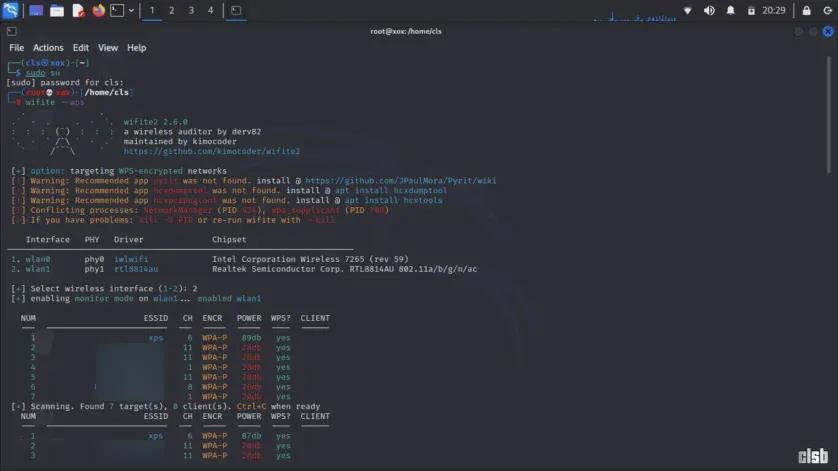
Task: Click the 'apt install hcxtools' text
Action: pyautogui.click(x=393, y=200)
